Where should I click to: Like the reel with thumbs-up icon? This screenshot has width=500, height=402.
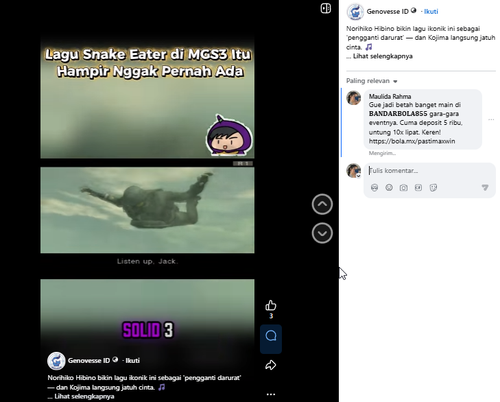pos(271,305)
